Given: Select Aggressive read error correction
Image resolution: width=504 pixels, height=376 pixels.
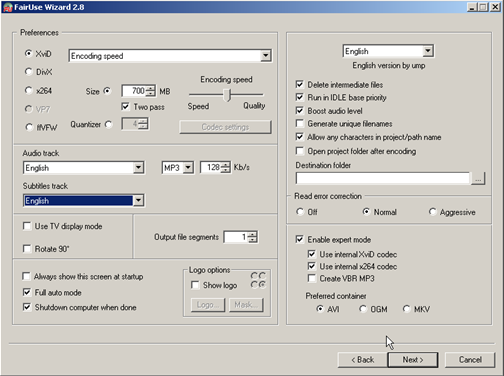Looking at the screenshot, I should [x=433, y=212].
